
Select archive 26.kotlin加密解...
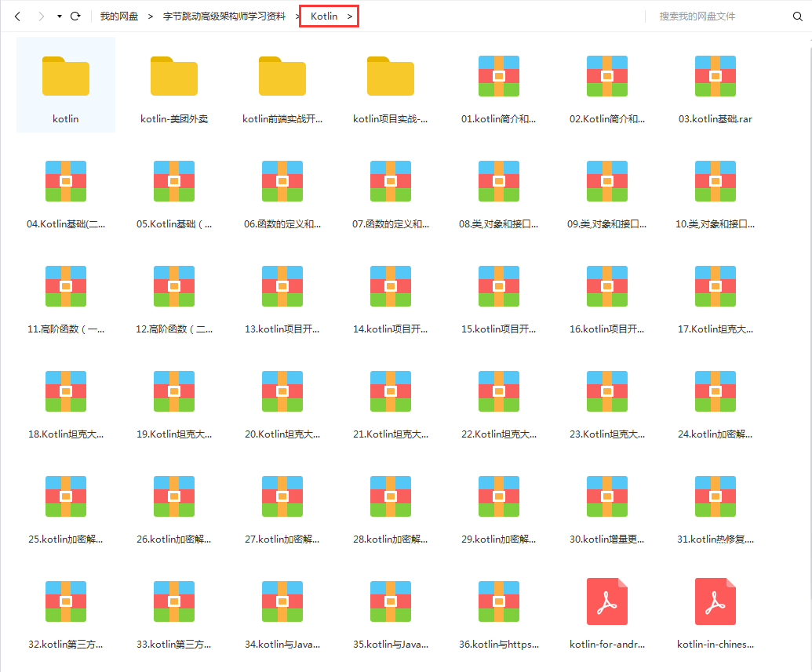click(174, 505)
